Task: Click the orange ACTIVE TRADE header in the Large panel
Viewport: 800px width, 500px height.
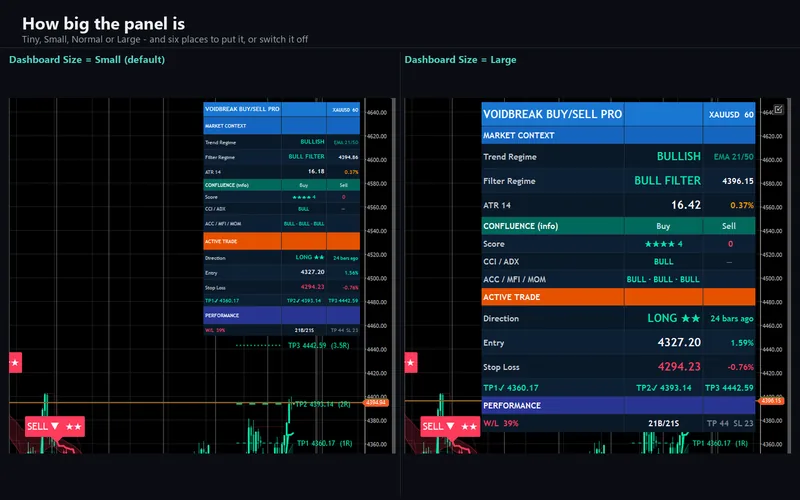Action: [618, 296]
